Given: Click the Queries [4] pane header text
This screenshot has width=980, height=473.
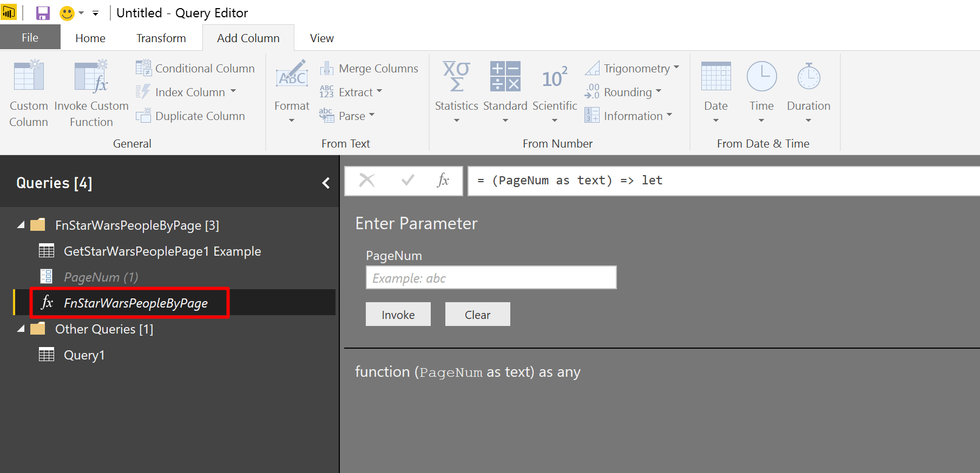Looking at the screenshot, I should [x=54, y=183].
